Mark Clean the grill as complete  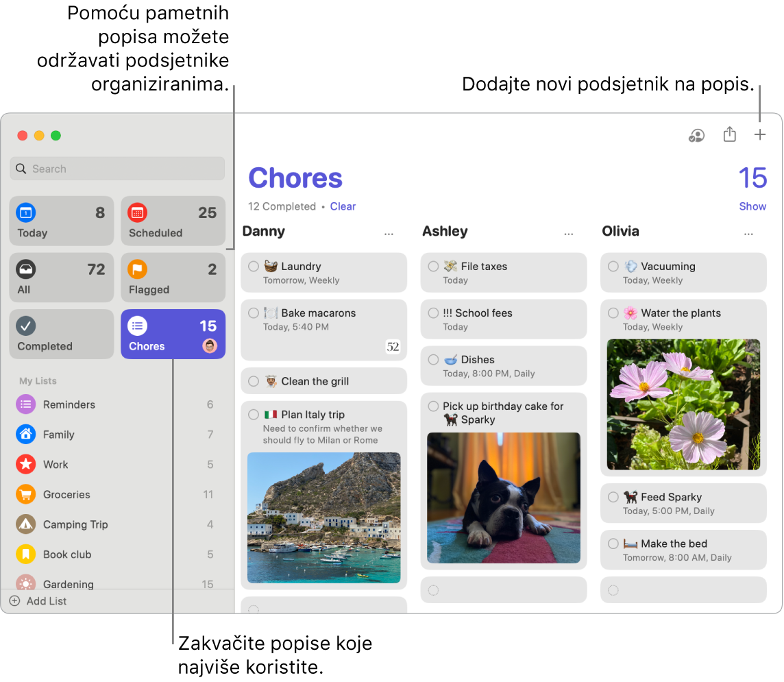click(x=254, y=381)
